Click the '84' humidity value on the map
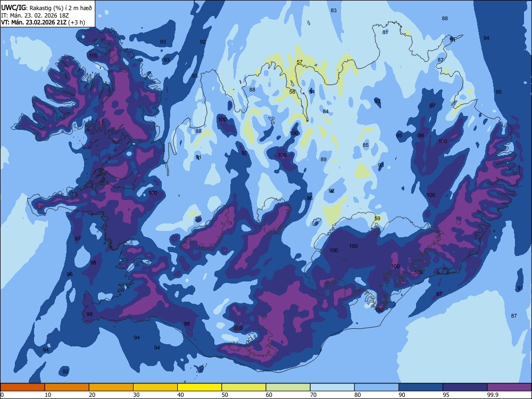 [x=326, y=111]
